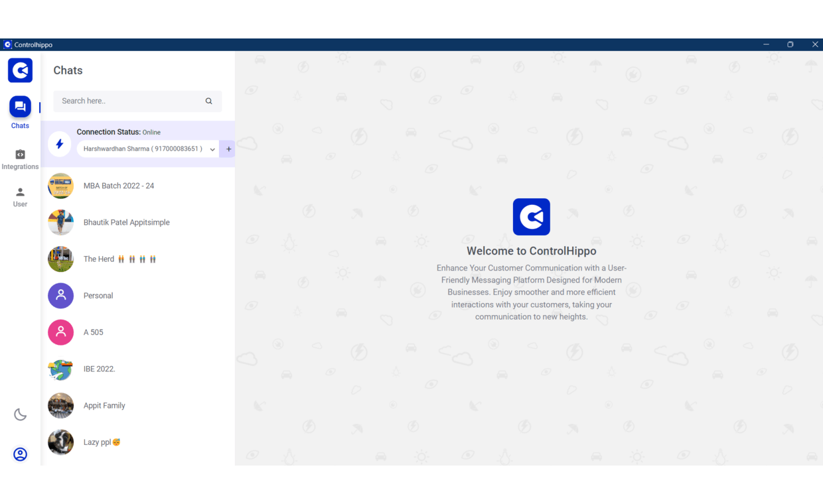Open the A 505 chat
This screenshot has width=823, height=504.
(138, 332)
